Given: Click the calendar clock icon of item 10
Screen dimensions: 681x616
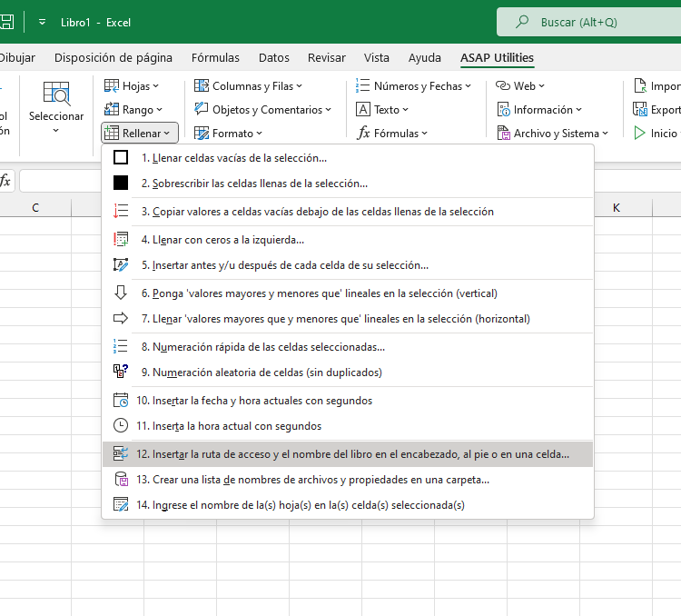Looking at the screenshot, I should [121, 400].
